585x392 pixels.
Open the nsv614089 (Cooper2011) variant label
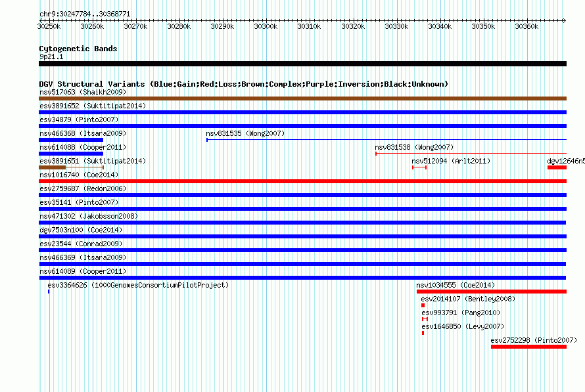[x=83, y=271]
